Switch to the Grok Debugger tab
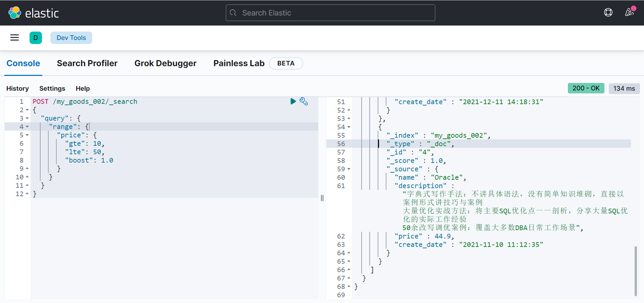The height and width of the screenshot is (303, 644). pos(165,63)
